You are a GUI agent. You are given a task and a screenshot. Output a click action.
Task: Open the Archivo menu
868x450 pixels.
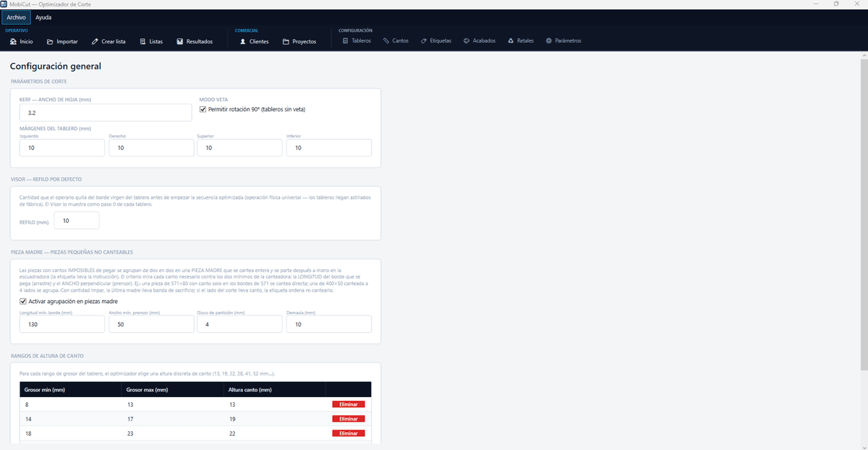coord(16,17)
